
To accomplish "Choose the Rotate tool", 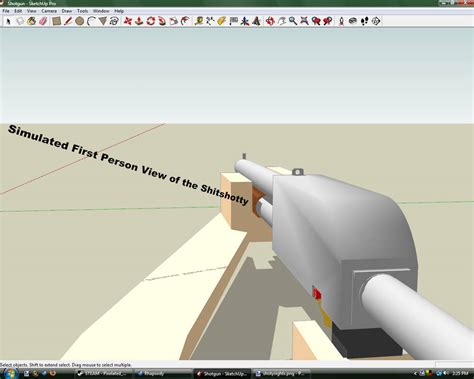I will tap(150, 21).
